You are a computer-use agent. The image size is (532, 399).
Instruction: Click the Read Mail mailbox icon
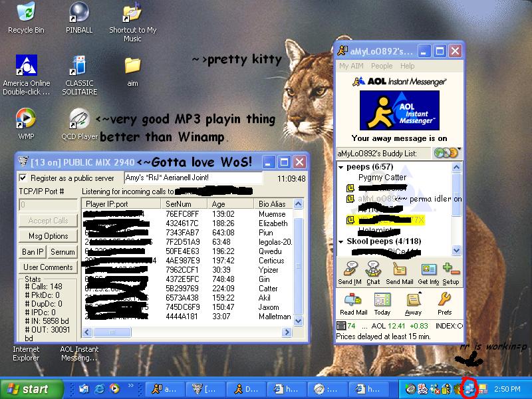point(353,300)
